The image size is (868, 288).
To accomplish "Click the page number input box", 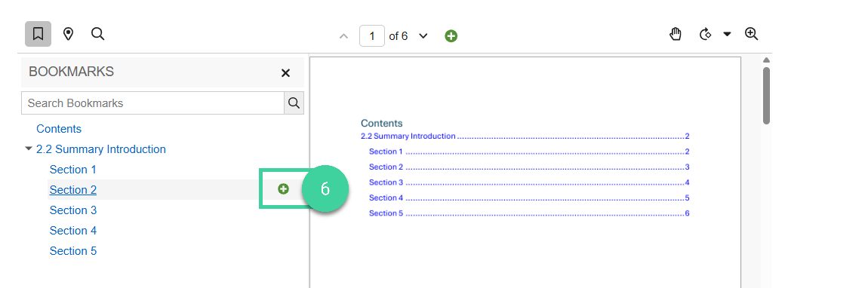I will (372, 36).
